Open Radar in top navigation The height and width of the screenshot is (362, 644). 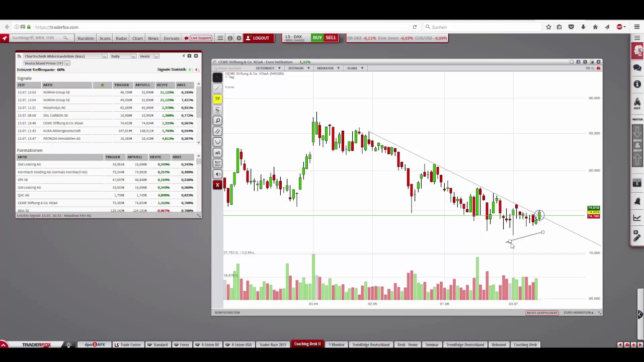[121, 38]
